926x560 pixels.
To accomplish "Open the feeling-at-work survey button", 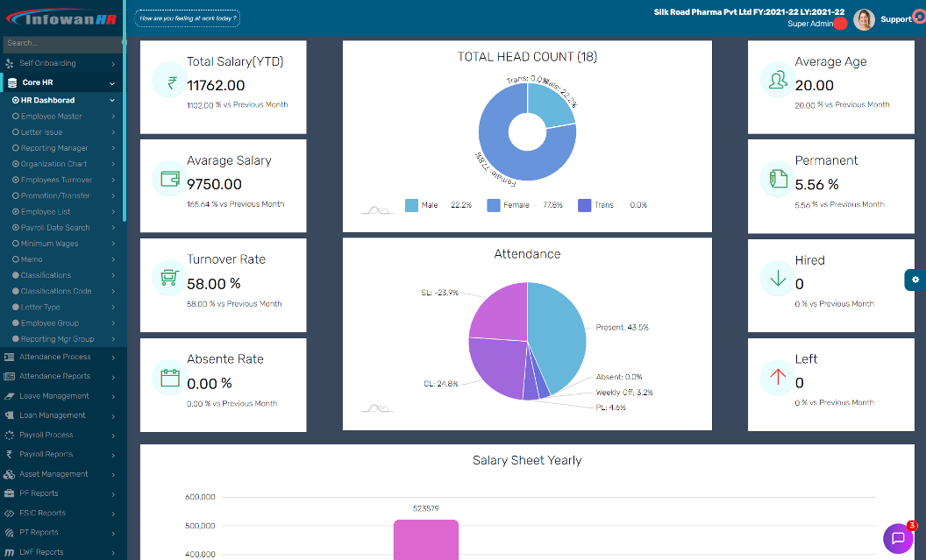I will [187, 17].
